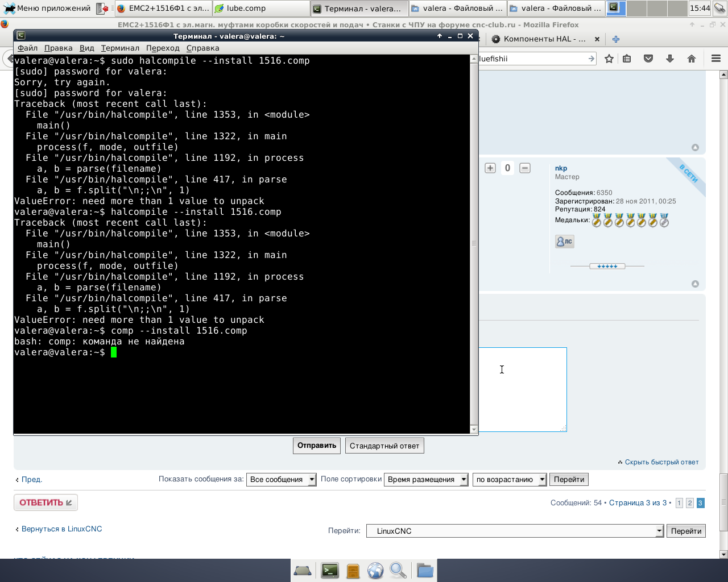The image size is (728, 582).
Task: Follow the Пред. previous link
Action: [31, 480]
